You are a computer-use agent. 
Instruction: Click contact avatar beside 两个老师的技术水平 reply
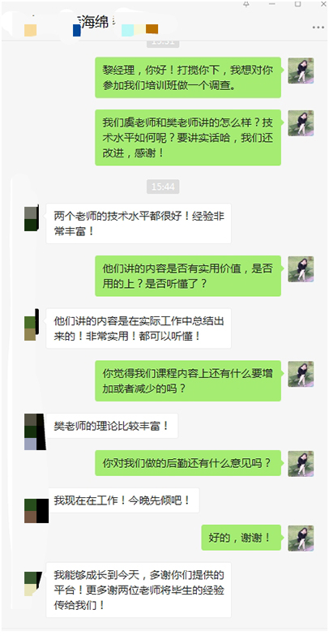(x=31, y=219)
